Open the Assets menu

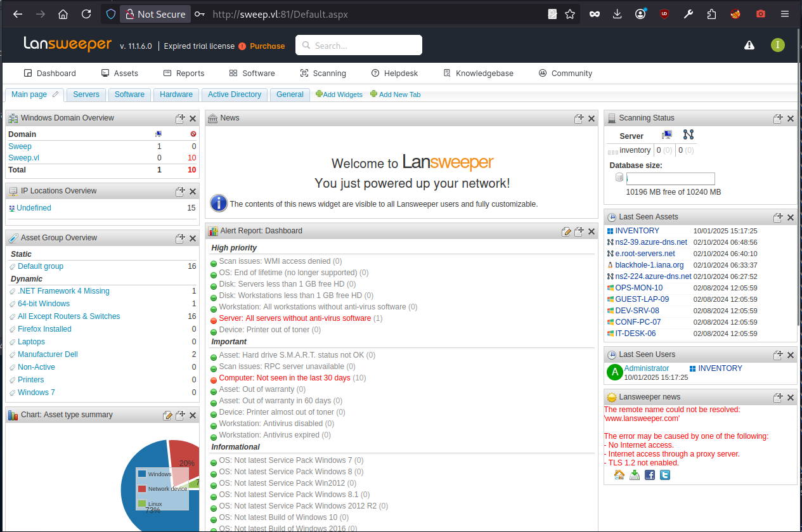[119, 73]
